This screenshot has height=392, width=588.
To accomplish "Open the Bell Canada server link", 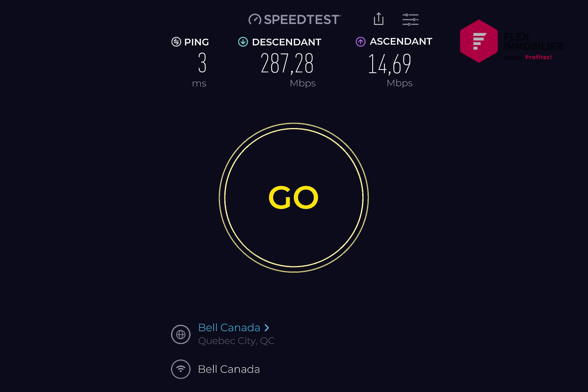I will (229, 328).
